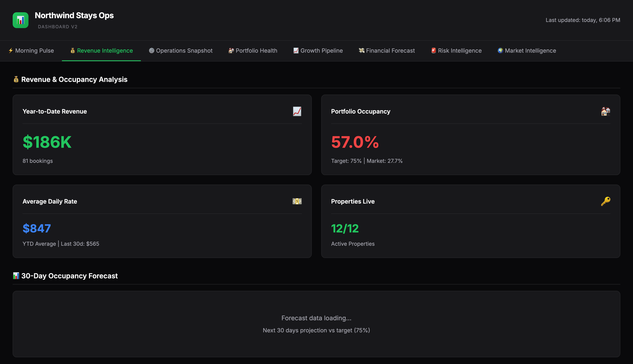Click 'YTD Average | Last 30d: $565' text
Viewport: 633px width, 364px height.
pos(61,244)
